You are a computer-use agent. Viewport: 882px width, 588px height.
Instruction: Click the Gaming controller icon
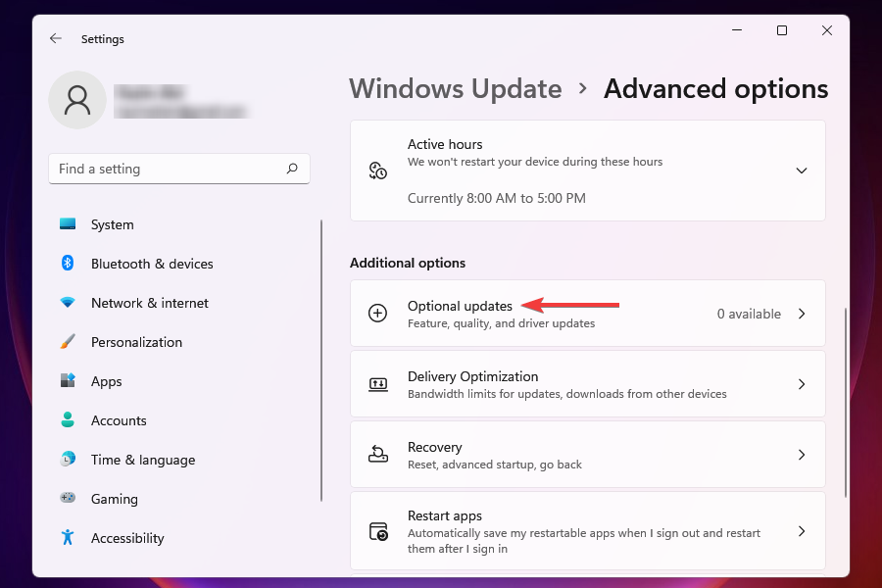pyautogui.click(x=68, y=499)
